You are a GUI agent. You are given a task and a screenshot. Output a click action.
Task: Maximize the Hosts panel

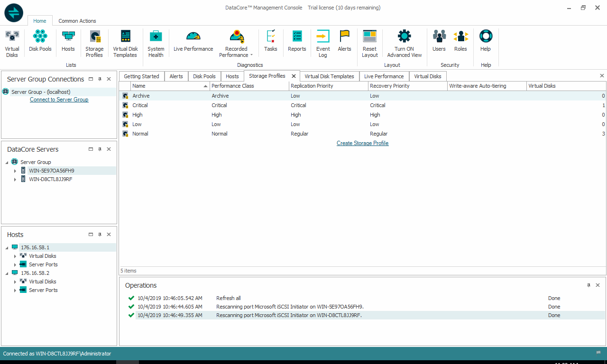[x=91, y=235]
